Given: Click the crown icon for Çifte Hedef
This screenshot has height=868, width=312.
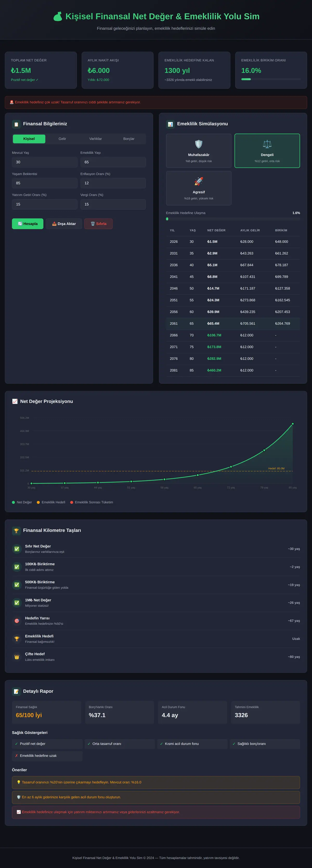Looking at the screenshot, I should click(x=17, y=657).
